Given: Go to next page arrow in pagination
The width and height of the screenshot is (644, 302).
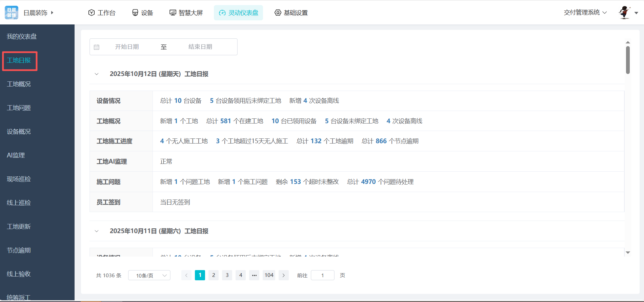Looking at the screenshot, I should tap(284, 275).
